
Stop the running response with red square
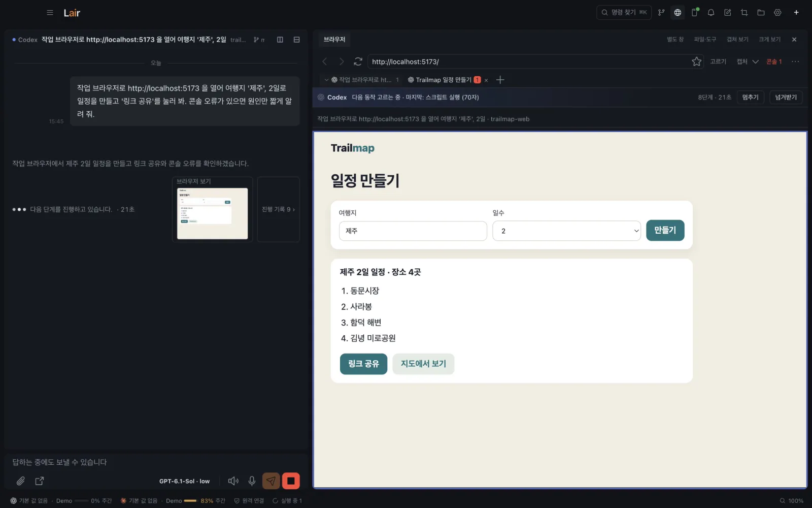coord(291,481)
